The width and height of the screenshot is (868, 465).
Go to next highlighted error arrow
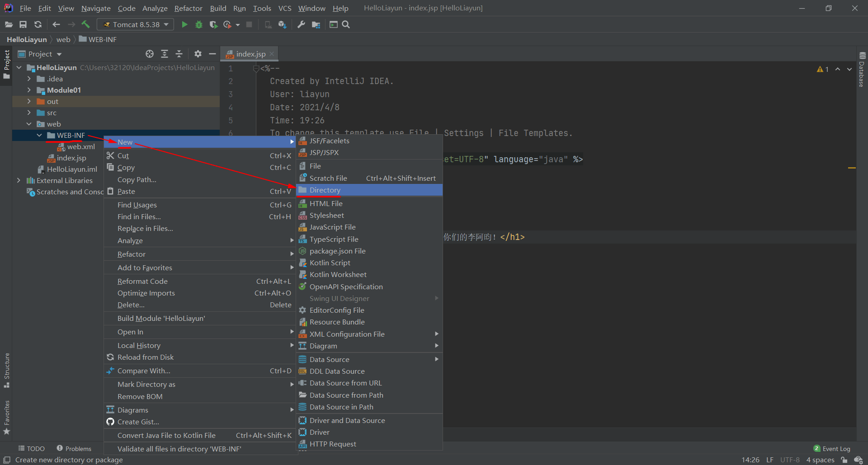[849, 69]
